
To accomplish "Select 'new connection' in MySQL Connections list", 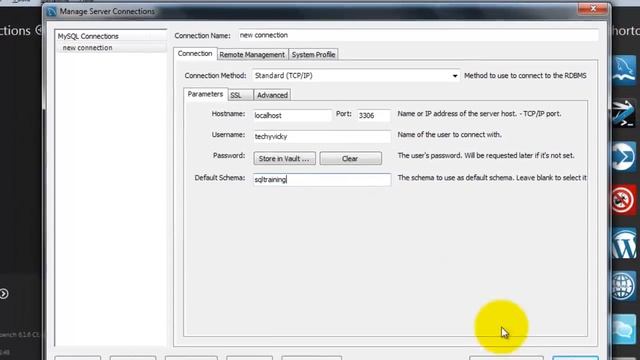I will click(x=111, y=48).
